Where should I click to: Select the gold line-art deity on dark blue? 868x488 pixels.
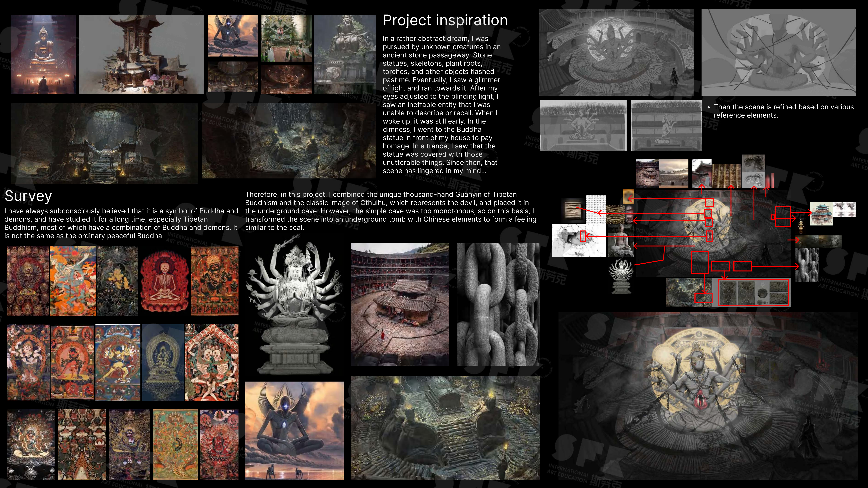163,363
